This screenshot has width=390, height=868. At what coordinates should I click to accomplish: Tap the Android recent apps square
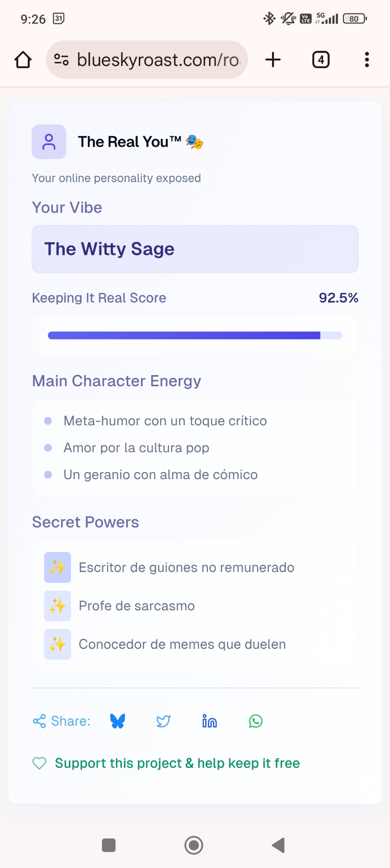point(108,845)
